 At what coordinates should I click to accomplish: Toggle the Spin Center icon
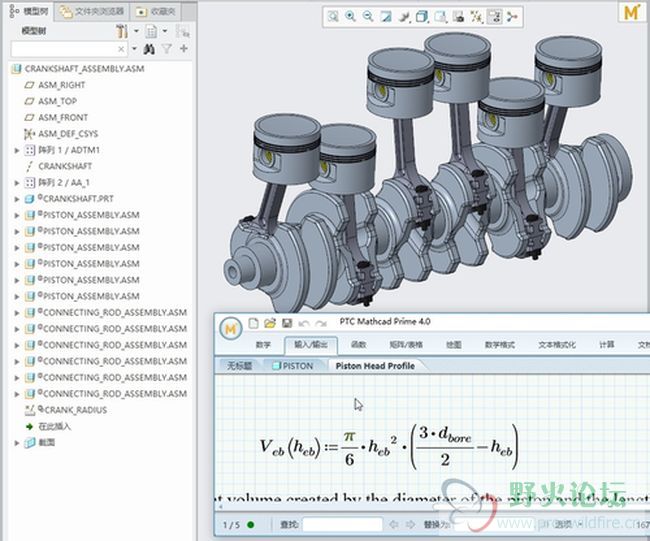(x=512, y=17)
